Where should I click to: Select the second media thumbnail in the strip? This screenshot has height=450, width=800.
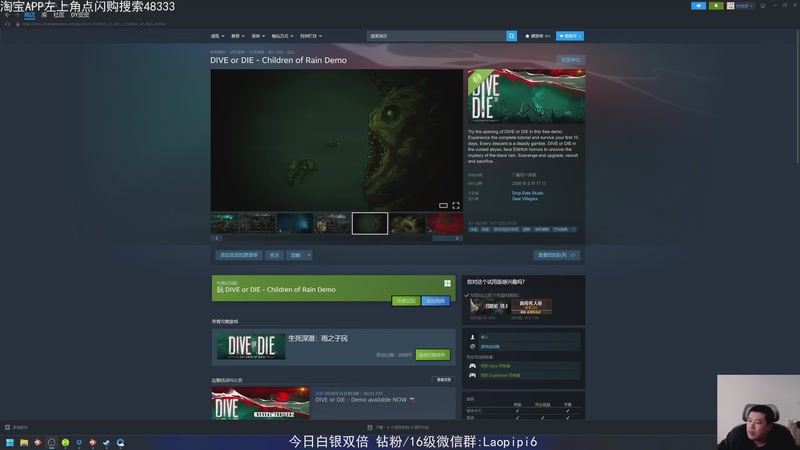click(x=258, y=223)
